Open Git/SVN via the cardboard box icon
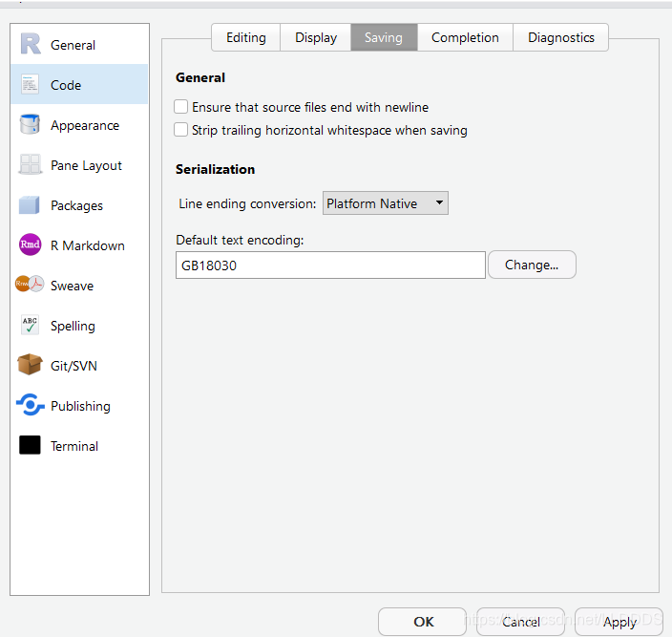 tap(30, 365)
